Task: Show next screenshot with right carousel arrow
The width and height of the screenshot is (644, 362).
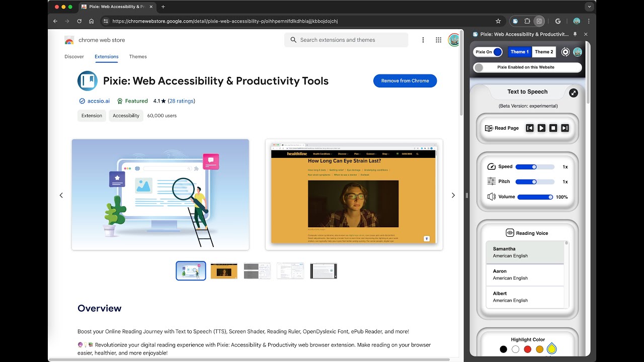Action: (x=453, y=195)
